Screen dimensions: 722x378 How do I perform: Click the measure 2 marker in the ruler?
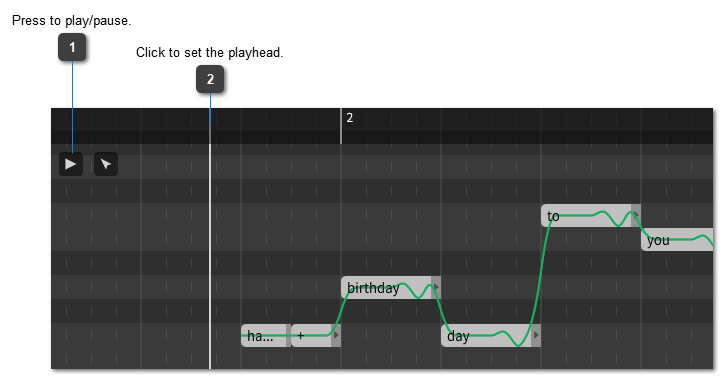[x=349, y=118]
